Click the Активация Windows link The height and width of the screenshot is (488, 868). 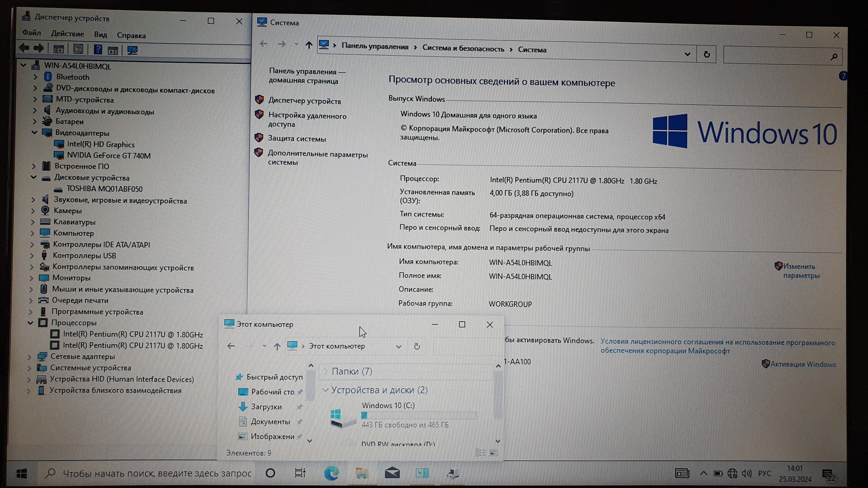pyautogui.click(x=803, y=364)
